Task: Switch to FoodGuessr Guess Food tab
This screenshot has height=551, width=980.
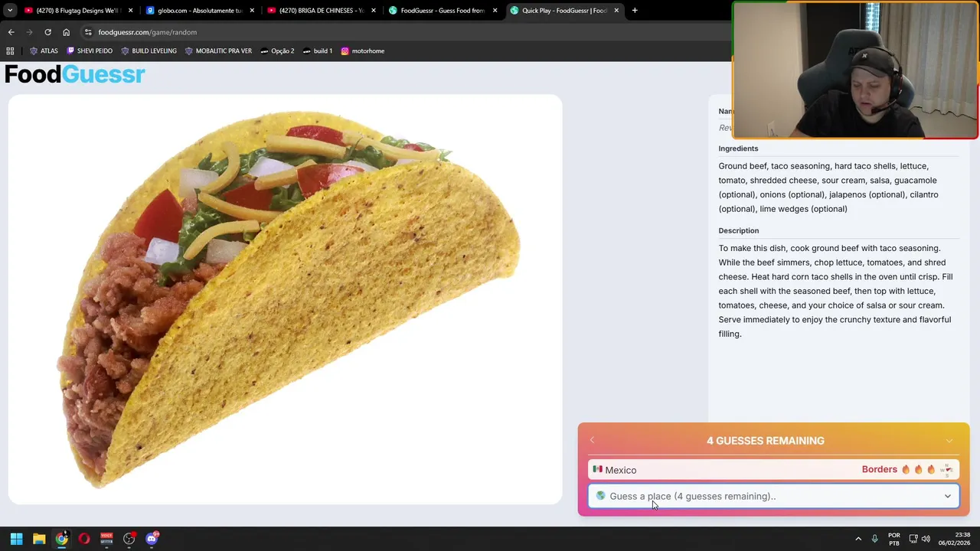Action: (x=443, y=11)
